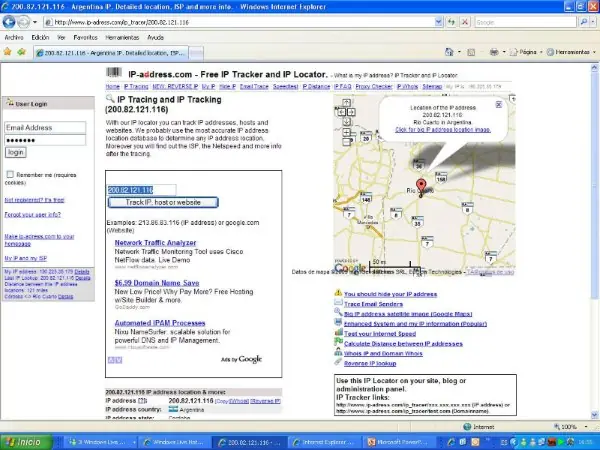
Task: Click the Home page icon in command bar
Action: tap(449, 52)
